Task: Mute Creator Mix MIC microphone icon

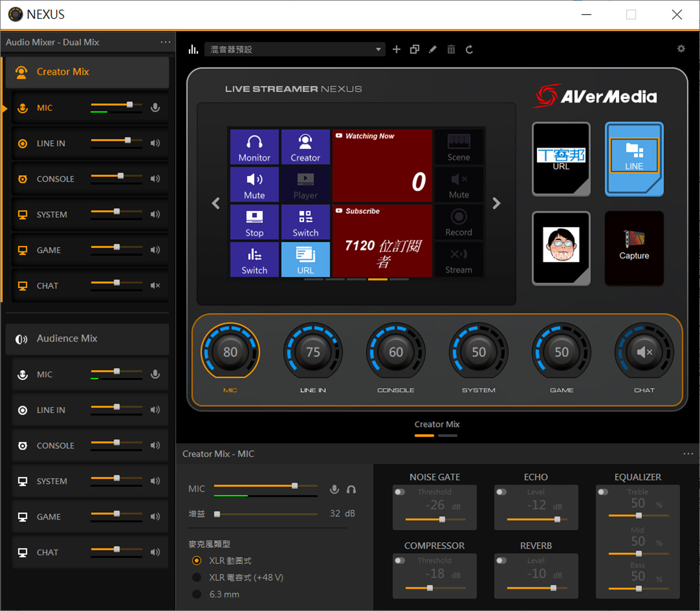Action: coord(155,108)
